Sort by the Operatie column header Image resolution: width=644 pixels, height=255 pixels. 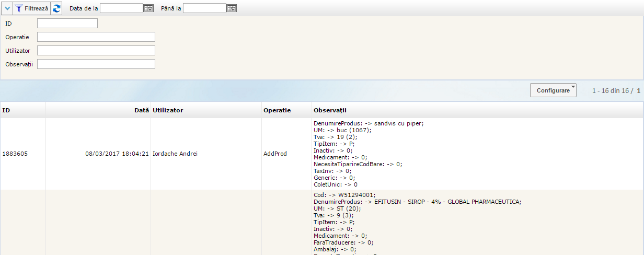tap(277, 110)
